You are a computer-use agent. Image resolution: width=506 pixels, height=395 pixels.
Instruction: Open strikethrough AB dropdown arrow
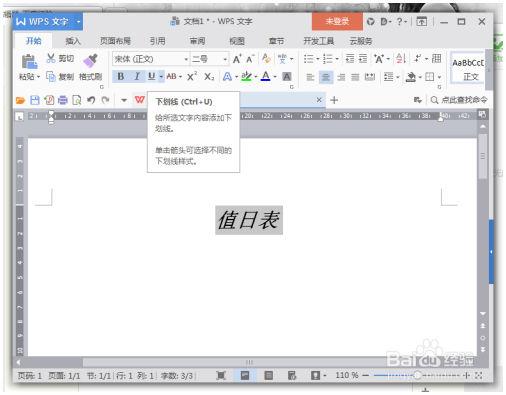pos(180,77)
